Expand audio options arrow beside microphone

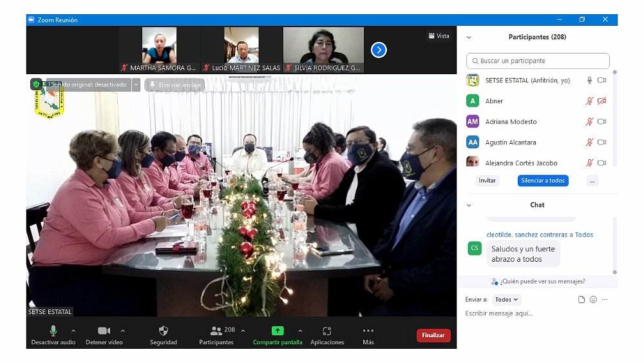point(73,331)
